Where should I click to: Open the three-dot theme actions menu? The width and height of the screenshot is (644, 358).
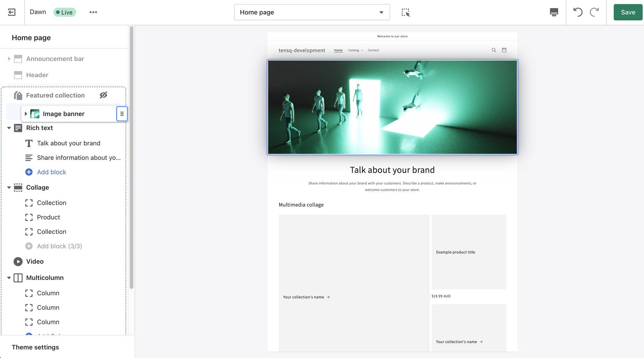[93, 12]
